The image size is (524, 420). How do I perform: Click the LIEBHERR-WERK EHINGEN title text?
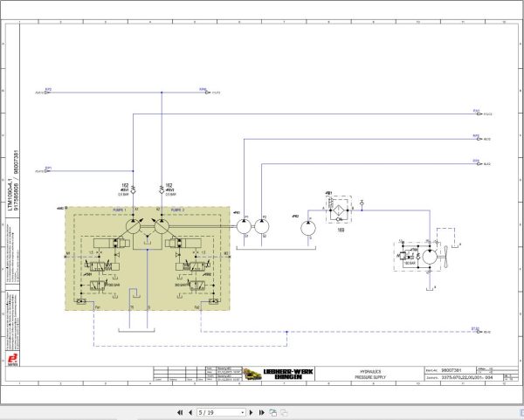coord(288,375)
